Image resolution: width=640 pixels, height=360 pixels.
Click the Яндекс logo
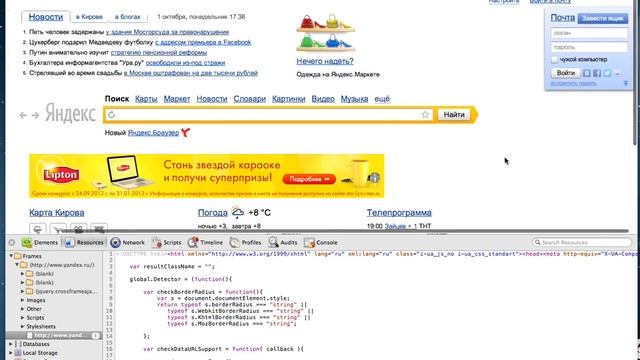(70, 113)
